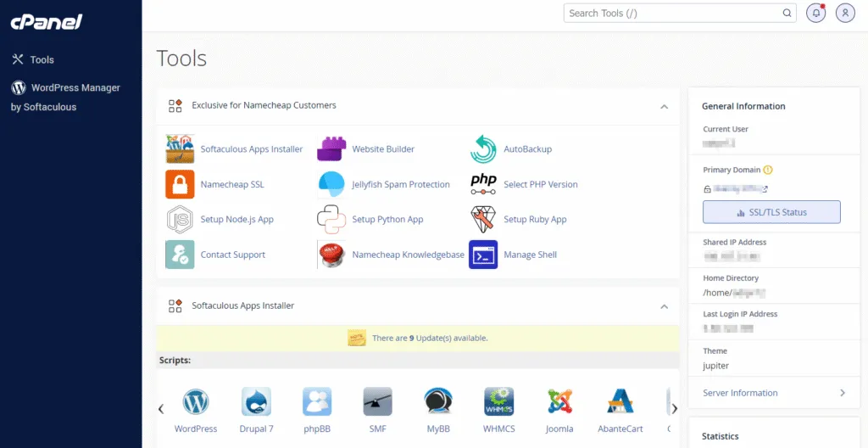868x448 pixels.
Task: Open the Setup Ruby App link
Action: click(535, 219)
